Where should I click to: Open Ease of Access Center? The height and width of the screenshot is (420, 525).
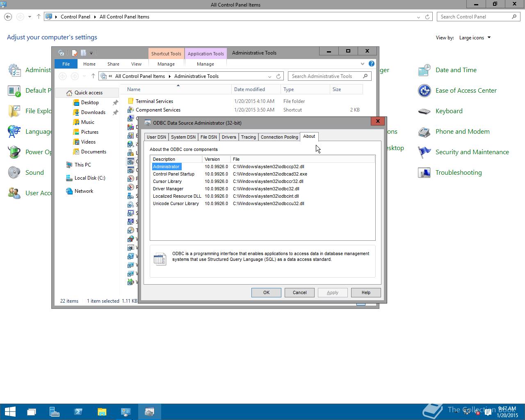click(x=466, y=91)
